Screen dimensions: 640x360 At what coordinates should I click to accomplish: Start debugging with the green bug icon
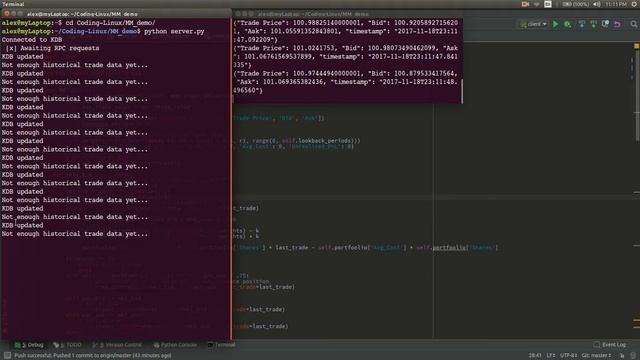coord(567,24)
